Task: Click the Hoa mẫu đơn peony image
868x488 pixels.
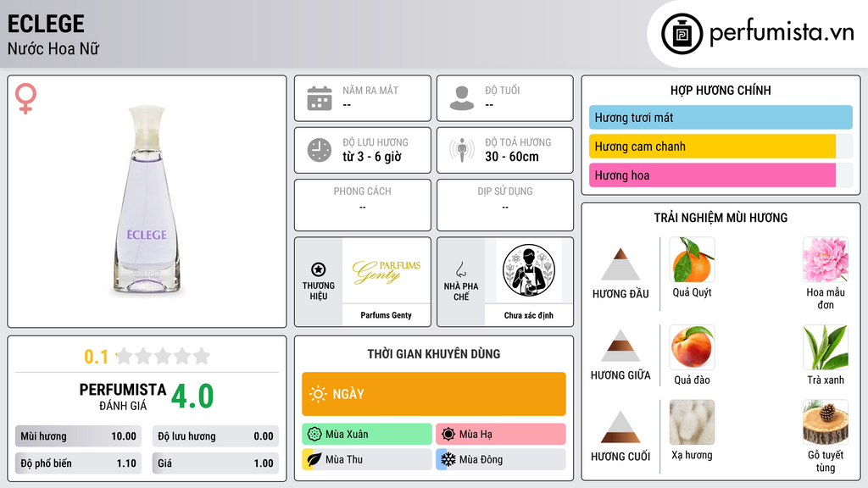Action: coord(826,259)
